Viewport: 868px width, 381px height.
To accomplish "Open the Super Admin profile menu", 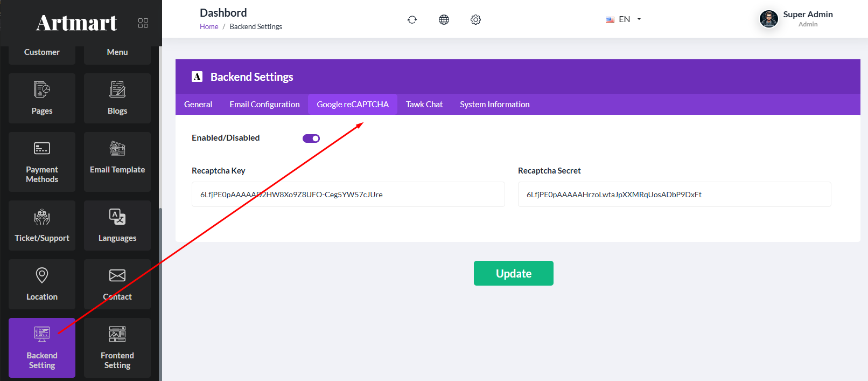I will 796,19.
